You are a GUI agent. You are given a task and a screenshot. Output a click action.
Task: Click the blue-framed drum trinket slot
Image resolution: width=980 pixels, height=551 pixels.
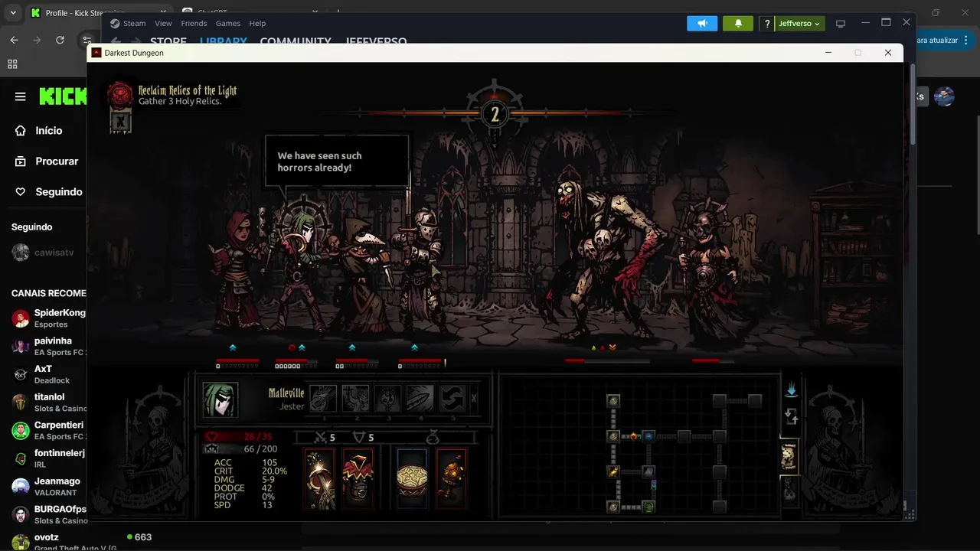coord(412,479)
